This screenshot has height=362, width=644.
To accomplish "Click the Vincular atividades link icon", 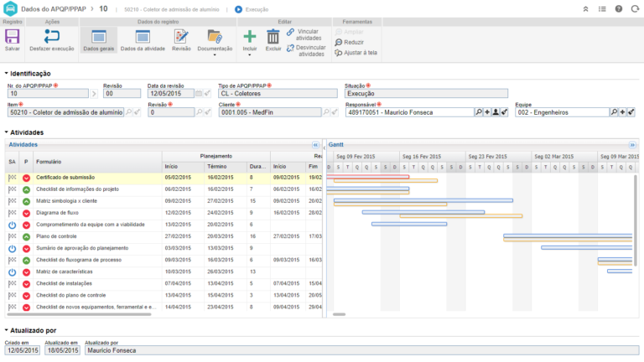I will tap(291, 32).
